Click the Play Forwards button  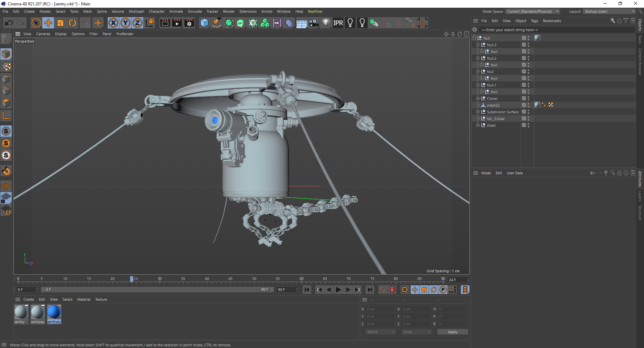(x=338, y=290)
